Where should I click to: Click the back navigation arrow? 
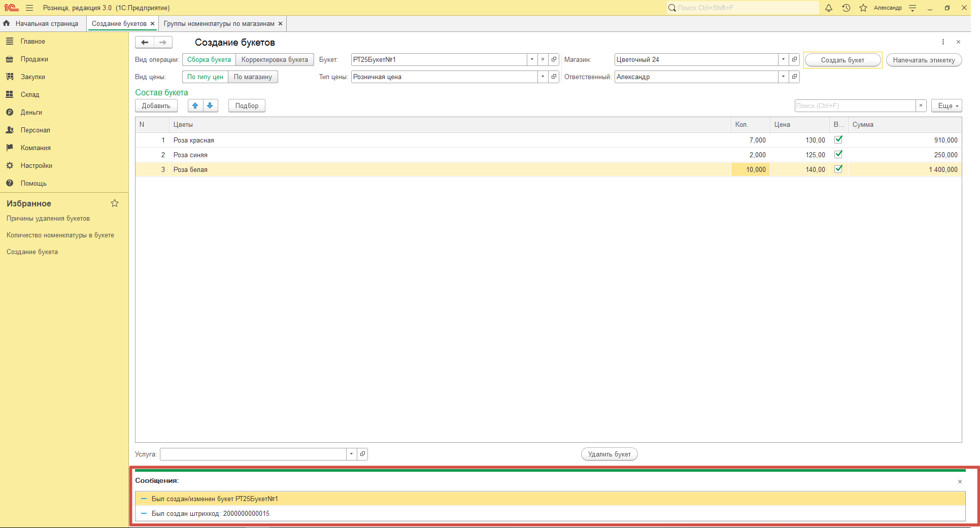[145, 42]
